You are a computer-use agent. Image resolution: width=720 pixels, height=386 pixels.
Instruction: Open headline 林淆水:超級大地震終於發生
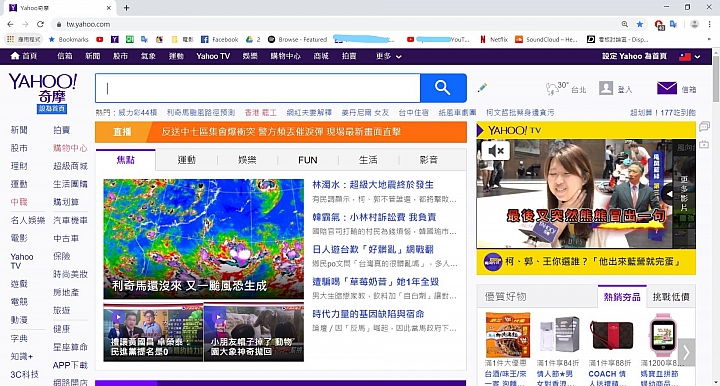pos(373,185)
